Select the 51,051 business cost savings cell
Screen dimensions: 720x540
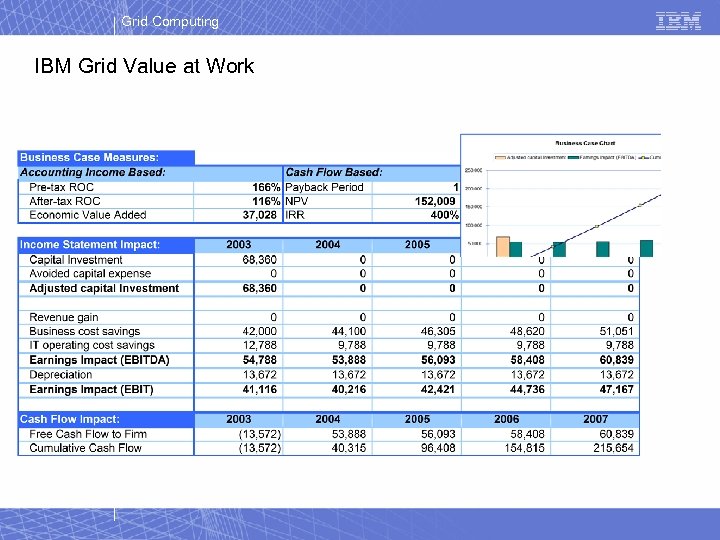(x=616, y=332)
